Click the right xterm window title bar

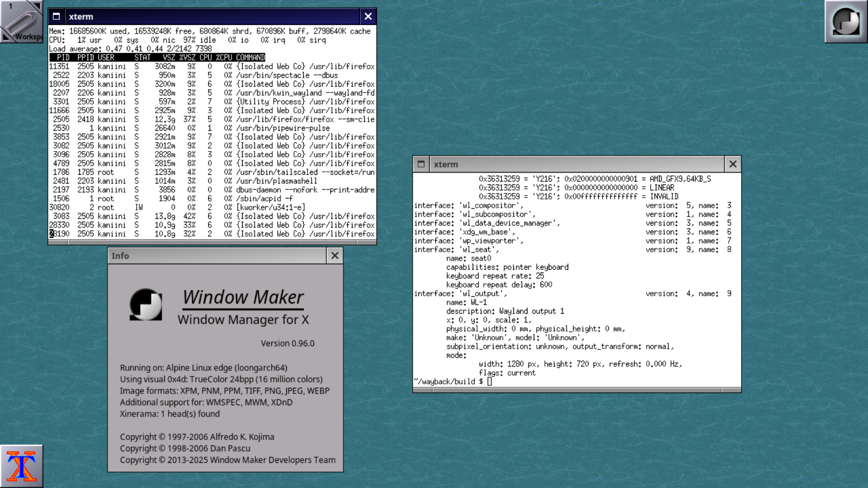click(x=576, y=164)
